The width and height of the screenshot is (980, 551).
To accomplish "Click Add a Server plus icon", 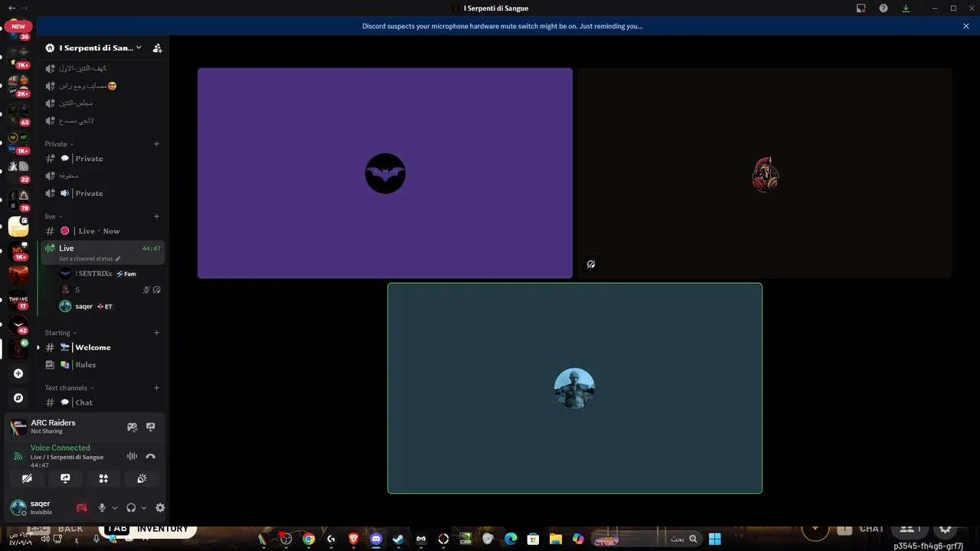I will pos(18,373).
